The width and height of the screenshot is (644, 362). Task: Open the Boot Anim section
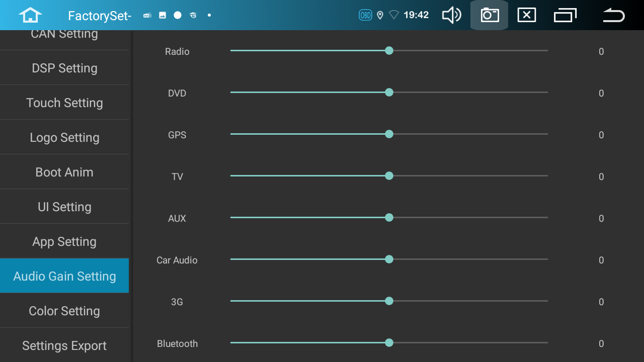pos(64,172)
